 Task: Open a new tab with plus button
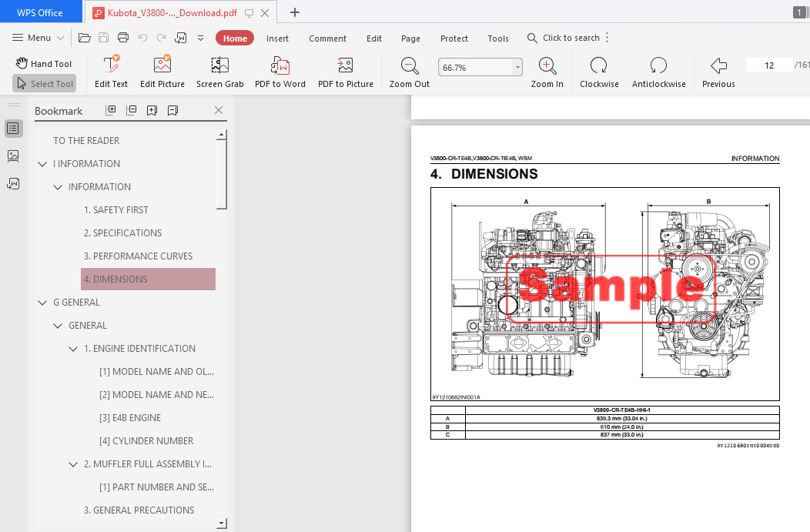[294, 12]
